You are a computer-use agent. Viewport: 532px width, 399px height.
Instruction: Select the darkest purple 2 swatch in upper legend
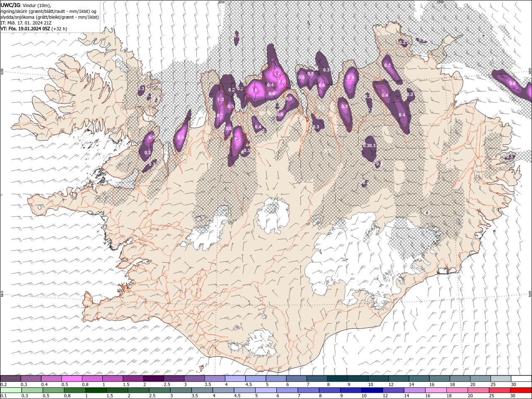153,379
